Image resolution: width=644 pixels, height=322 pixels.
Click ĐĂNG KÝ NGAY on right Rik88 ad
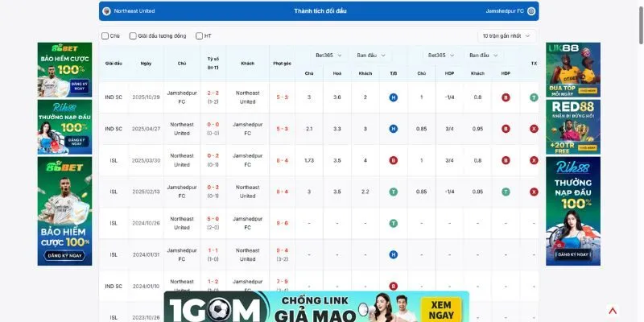[573, 254]
